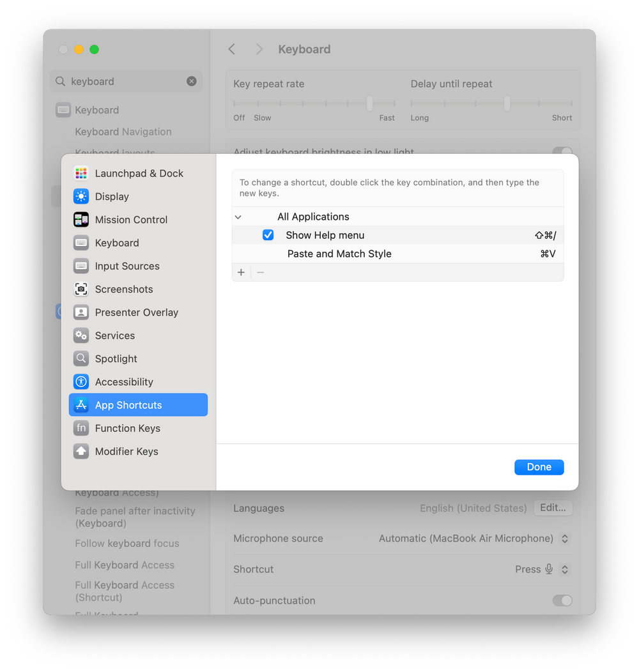The image size is (639, 672).
Task: Click Keyboard icon in search results
Action: (x=63, y=110)
